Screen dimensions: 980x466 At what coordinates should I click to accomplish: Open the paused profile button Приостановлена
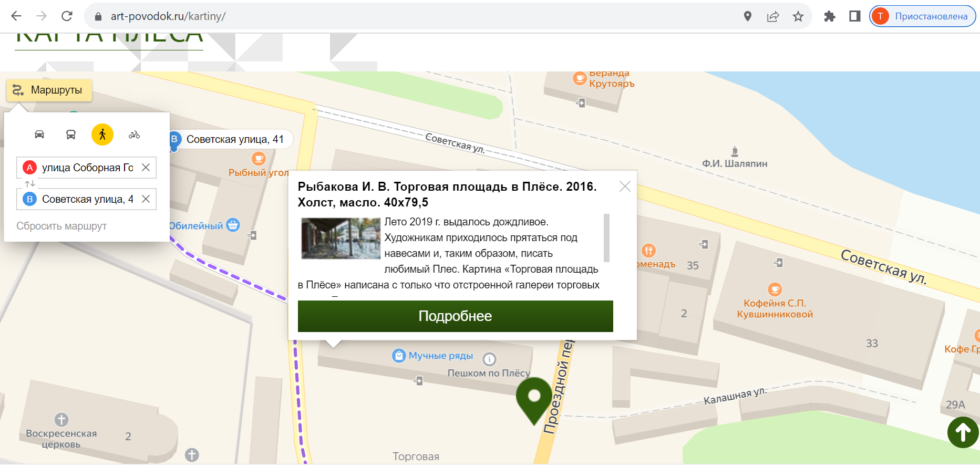click(x=922, y=16)
